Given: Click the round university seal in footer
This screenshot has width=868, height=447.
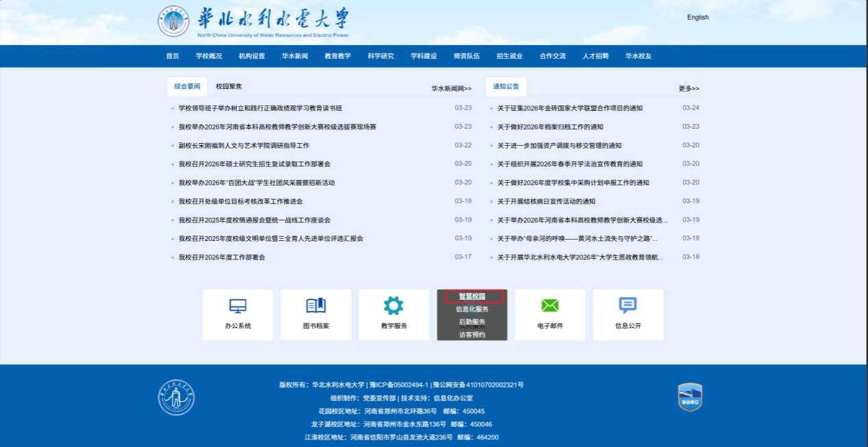Looking at the screenshot, I should [176, 397].
